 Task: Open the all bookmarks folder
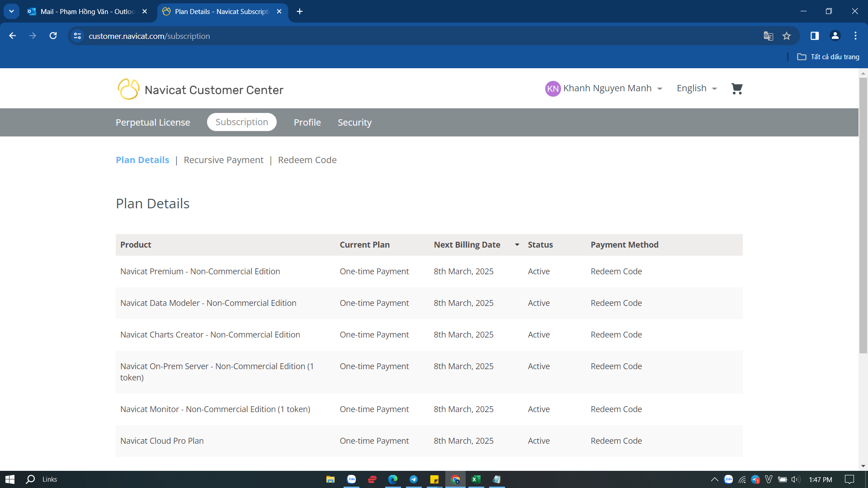[x=828, y=57]
